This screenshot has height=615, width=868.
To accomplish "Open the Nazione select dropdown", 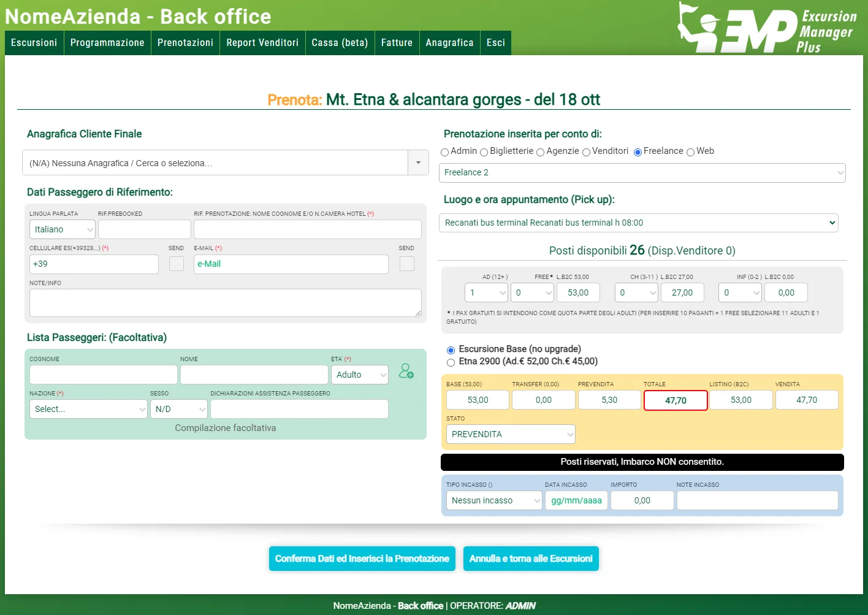I will [88, 409].
